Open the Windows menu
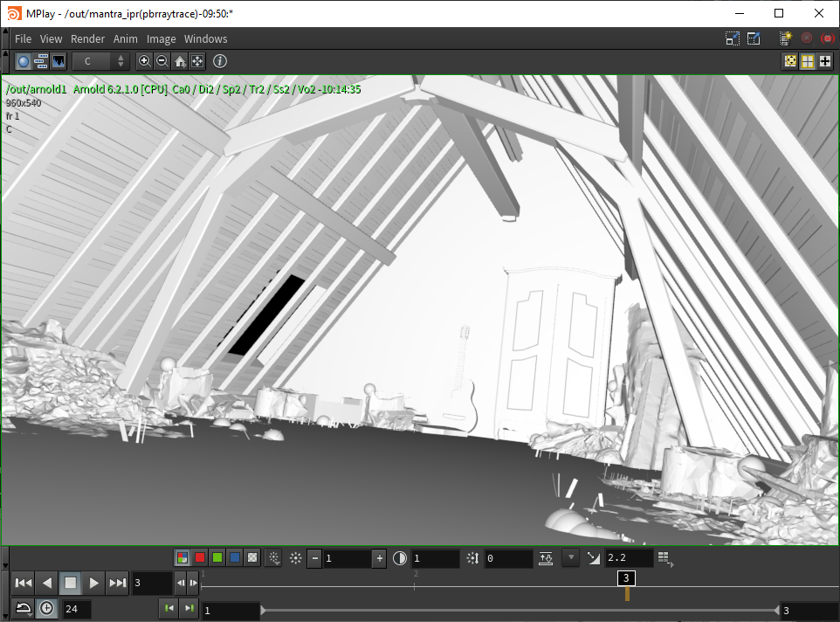840x622 pixels. [x=205, y=39]
